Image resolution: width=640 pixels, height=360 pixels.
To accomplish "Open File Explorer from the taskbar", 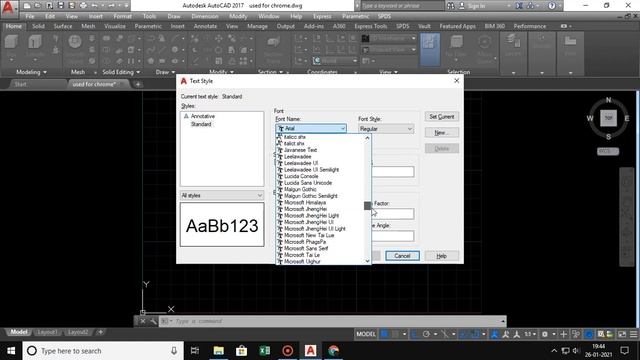I will [x=218, y=351].
